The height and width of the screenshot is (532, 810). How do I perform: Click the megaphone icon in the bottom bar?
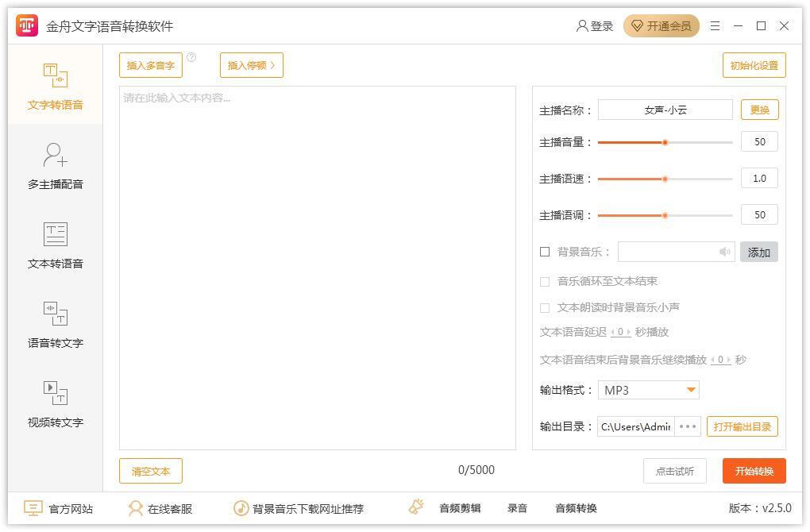(416, 507)
